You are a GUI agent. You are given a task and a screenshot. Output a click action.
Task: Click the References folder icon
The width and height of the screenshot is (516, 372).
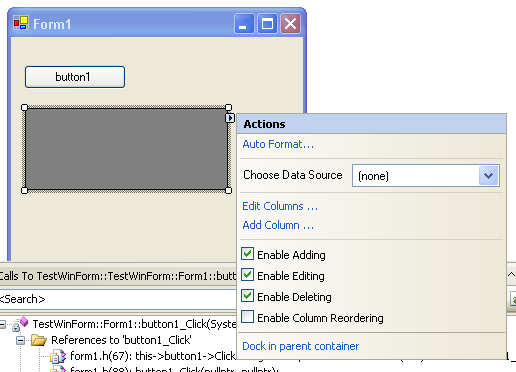pyautogui.click(x=39, y=340)
